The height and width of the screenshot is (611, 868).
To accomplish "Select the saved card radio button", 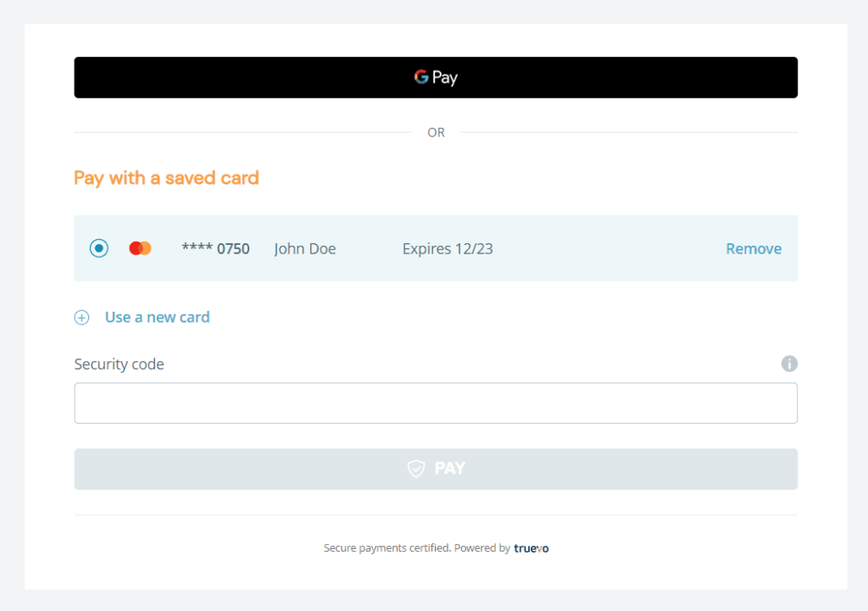I will click(99, 248).
